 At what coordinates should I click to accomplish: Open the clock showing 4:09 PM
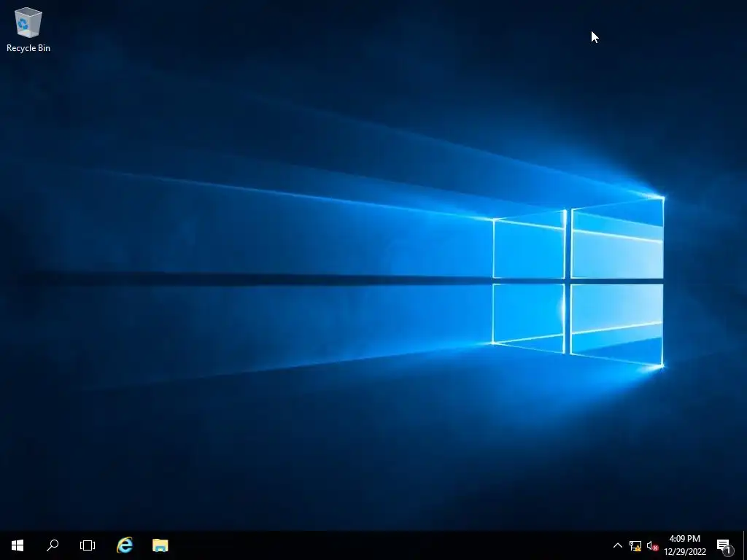click(684, 545)
